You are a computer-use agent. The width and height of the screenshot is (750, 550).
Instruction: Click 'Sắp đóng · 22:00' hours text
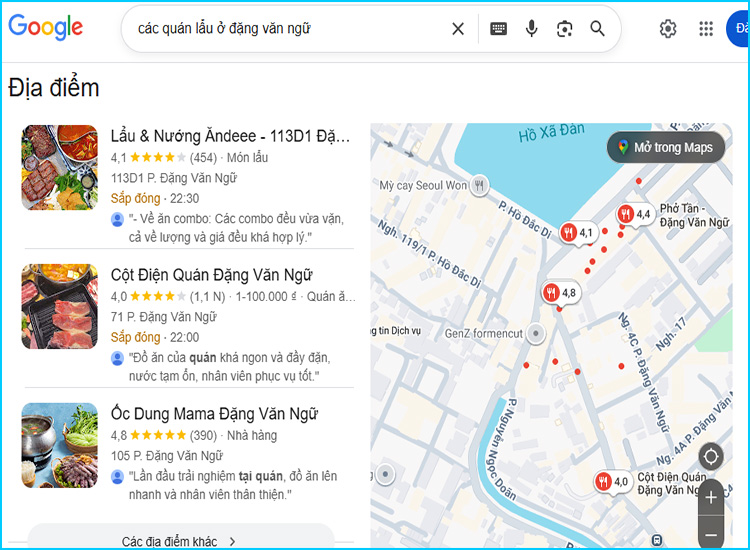(155, 337)
